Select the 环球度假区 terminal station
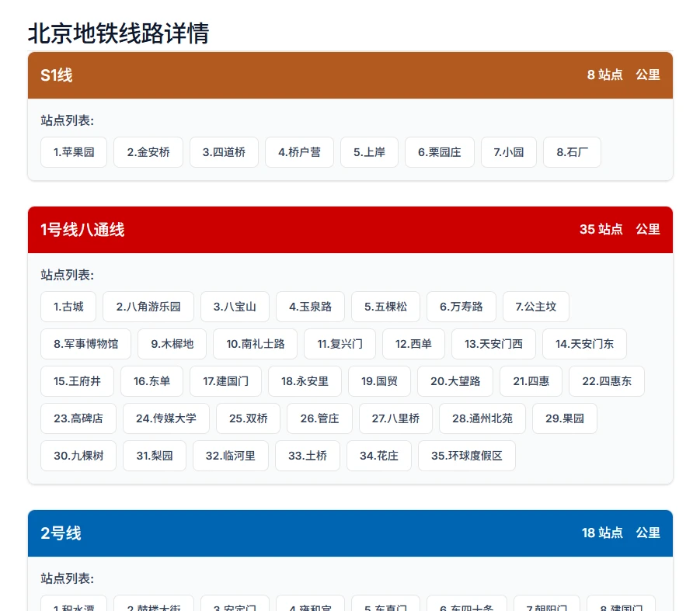 point(466,456)
